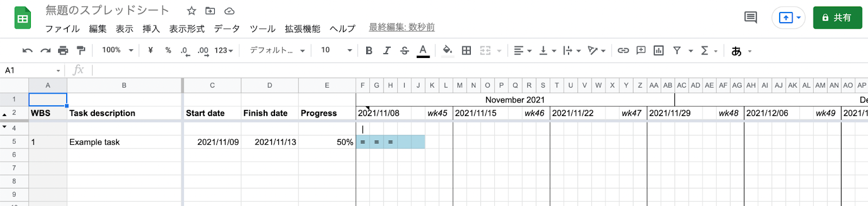Select the November 2021 header cell

coord(515,100)
